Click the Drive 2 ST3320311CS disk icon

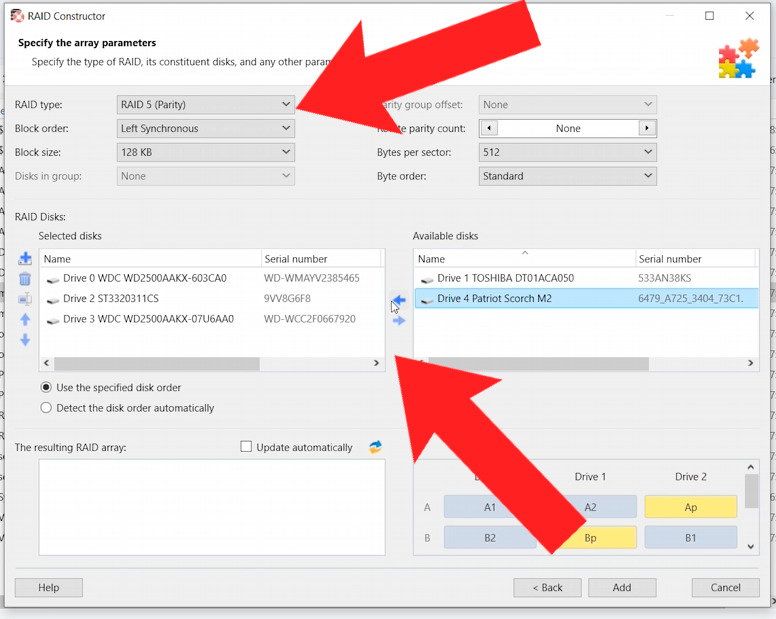click(52, 299)
